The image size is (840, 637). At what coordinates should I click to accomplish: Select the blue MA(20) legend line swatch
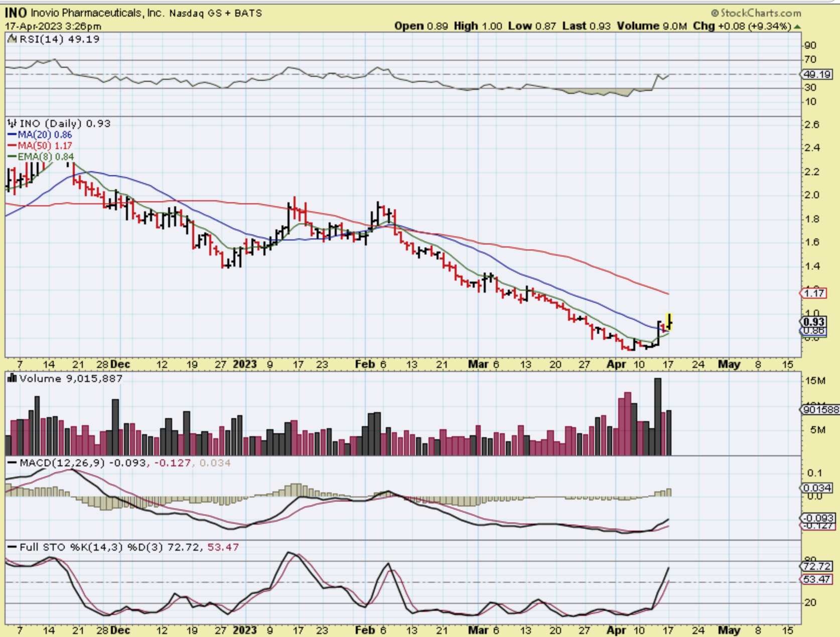point(13,135)
